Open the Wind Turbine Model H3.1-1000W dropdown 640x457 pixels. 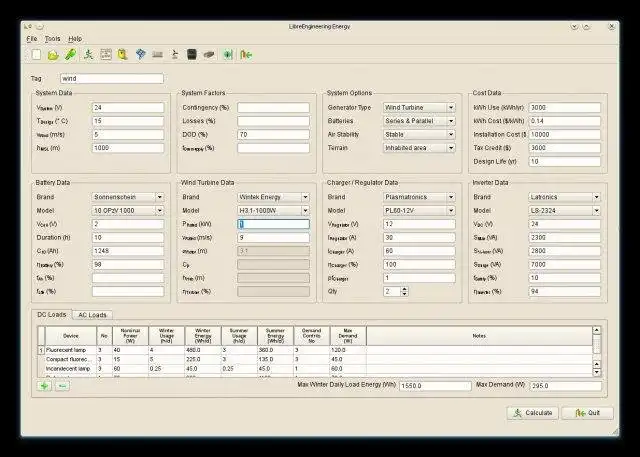[273, 211]
